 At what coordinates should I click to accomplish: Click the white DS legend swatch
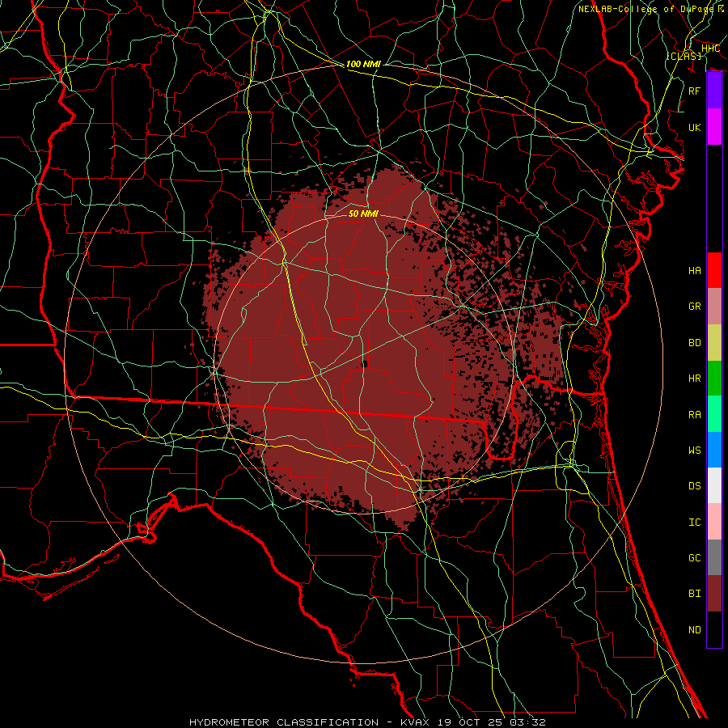tap(714, 485)
